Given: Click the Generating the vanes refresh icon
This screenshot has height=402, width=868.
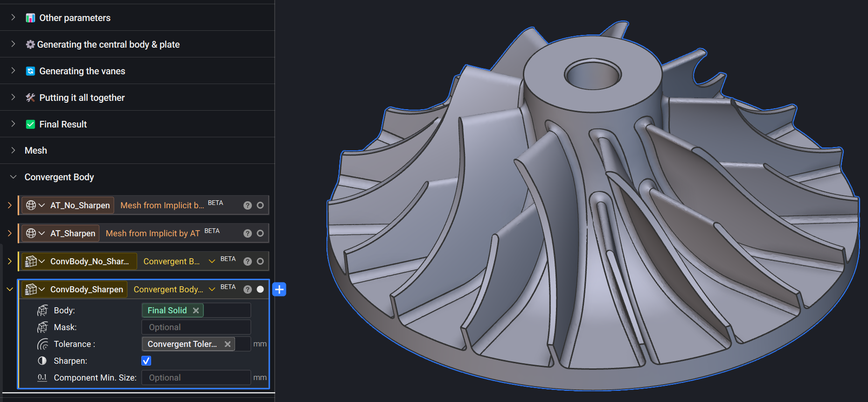Looking at the screenshot, I should (x=30, y=71).
